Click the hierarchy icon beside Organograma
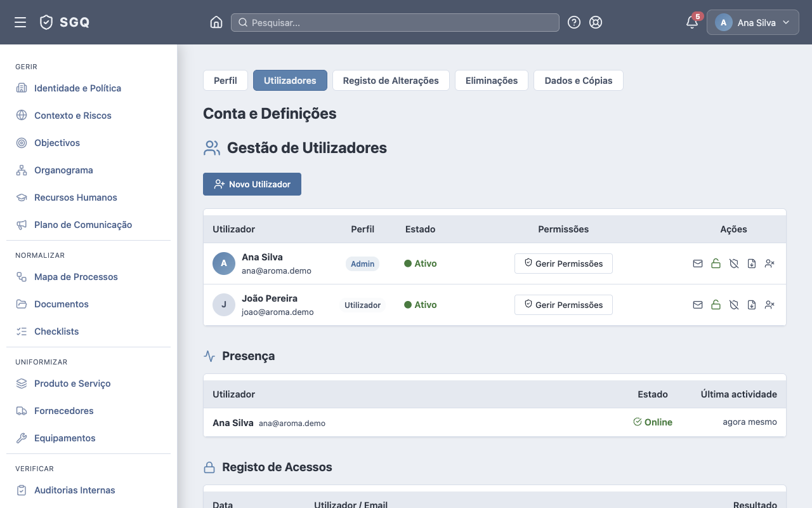This screenshot has height=508, width=812. click(22, 170)
